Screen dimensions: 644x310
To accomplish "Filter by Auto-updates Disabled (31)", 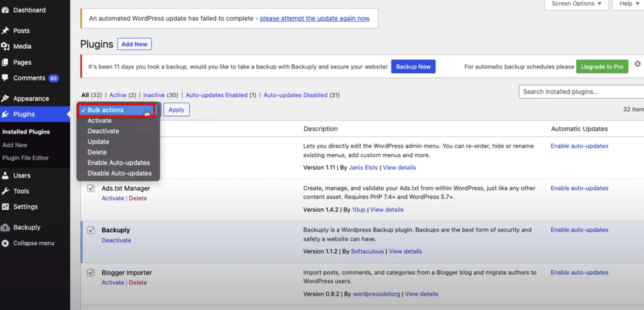I will click(302, 95).
